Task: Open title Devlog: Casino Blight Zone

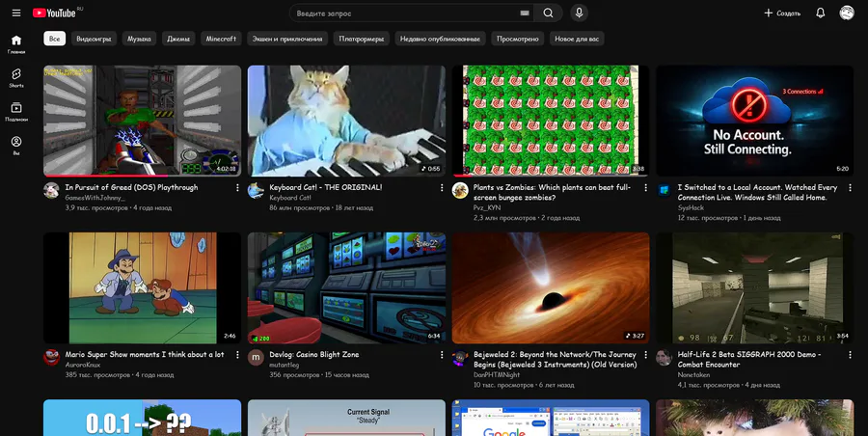Action: [313, 354]
